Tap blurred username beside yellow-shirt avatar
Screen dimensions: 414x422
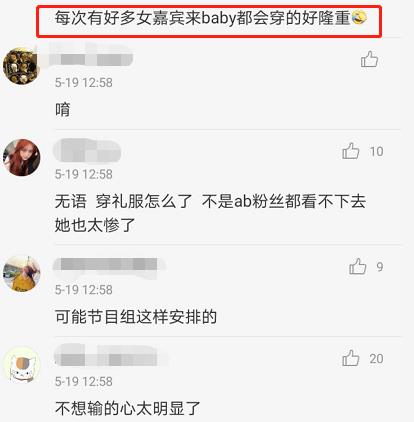click(109, 265)
